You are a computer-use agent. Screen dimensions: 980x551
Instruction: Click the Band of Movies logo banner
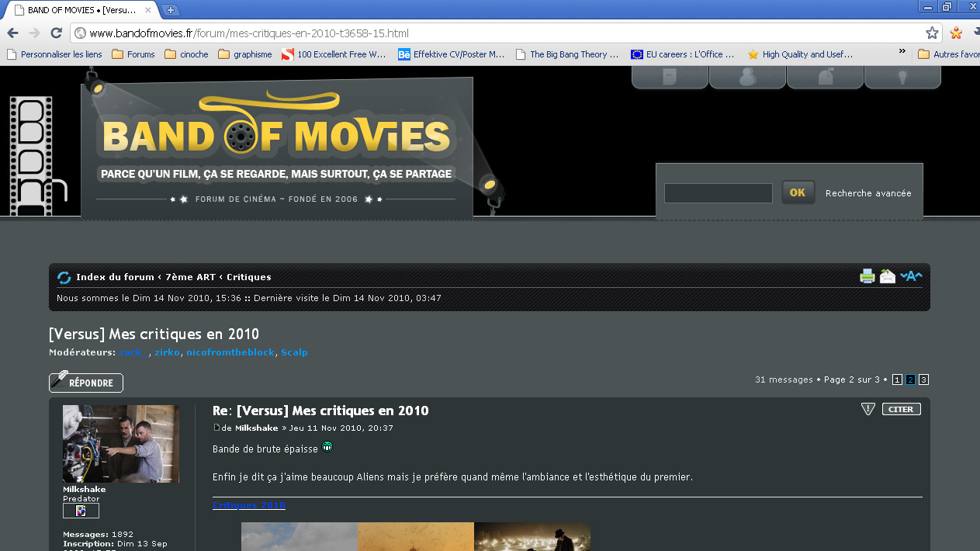pos(277,148)
